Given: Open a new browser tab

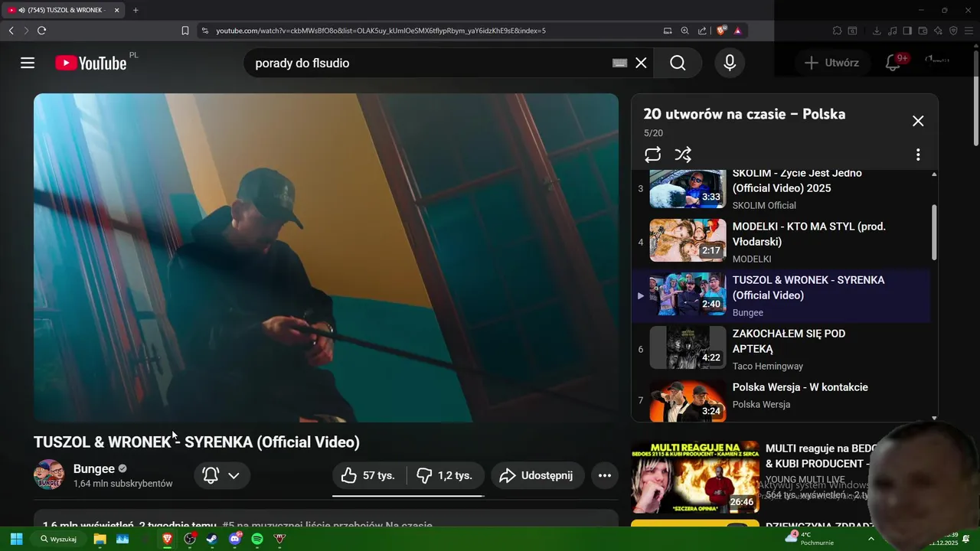Looking at the screenshot, I should pyautogui.click(x=136, y=10).
